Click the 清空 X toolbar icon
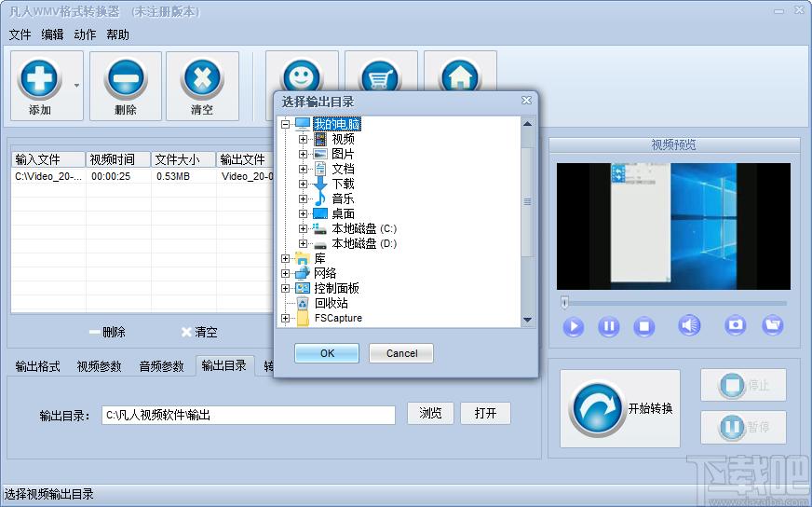 (202, 79)
